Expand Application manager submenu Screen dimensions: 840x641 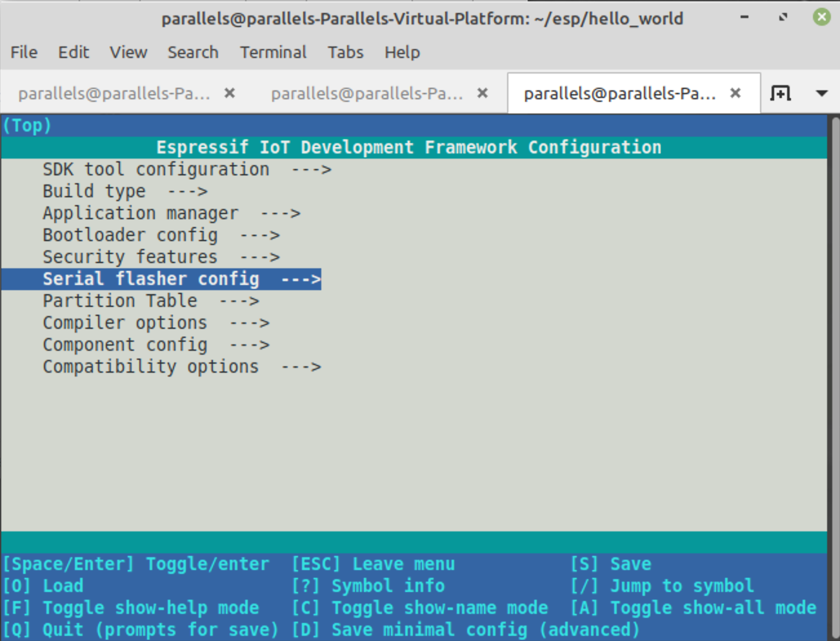[172, 213]
